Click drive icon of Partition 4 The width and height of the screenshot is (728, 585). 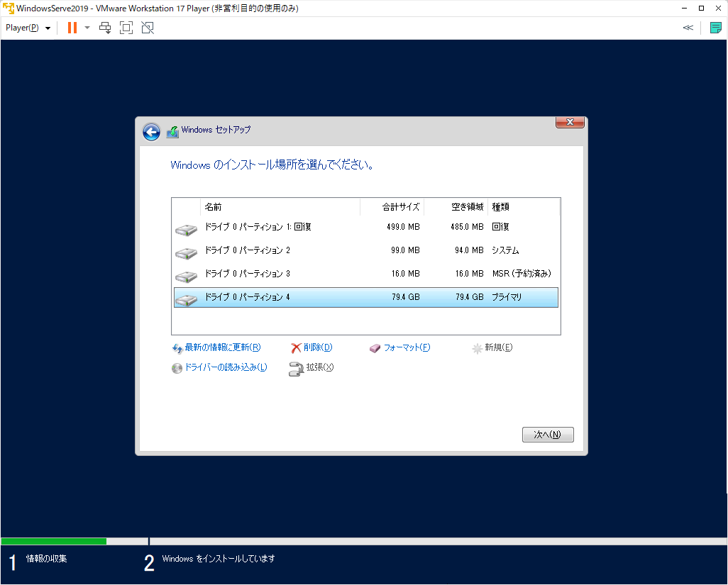point(186,301)
